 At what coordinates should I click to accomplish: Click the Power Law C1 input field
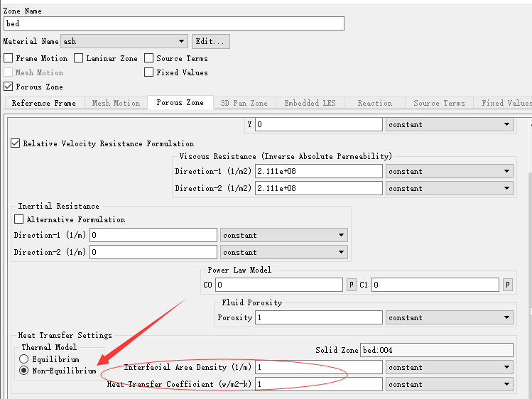coord(435,285)
